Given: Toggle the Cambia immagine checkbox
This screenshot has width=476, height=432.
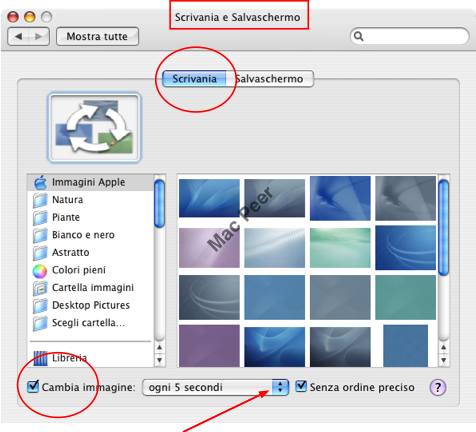Looking at the screenshot, I should tap(33, 387).
